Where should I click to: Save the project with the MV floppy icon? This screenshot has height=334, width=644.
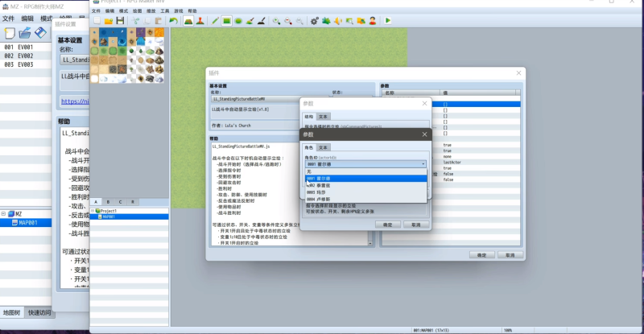[x=120, y=21]
